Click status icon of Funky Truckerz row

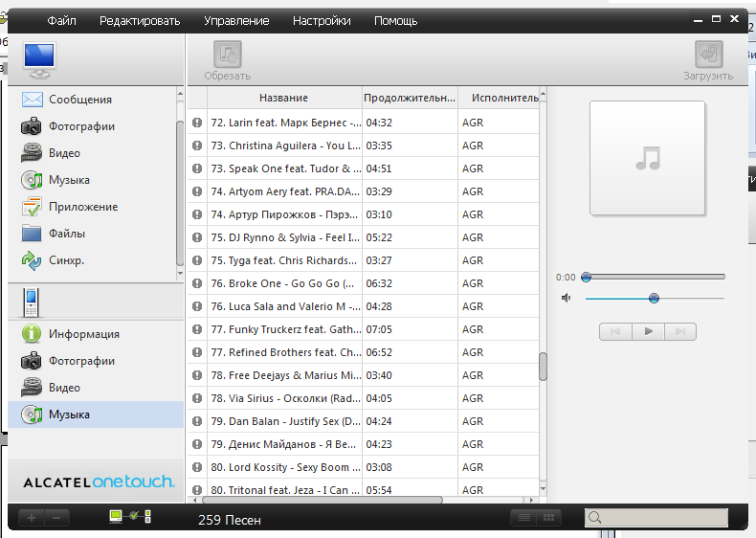click(x=197, y=329)
